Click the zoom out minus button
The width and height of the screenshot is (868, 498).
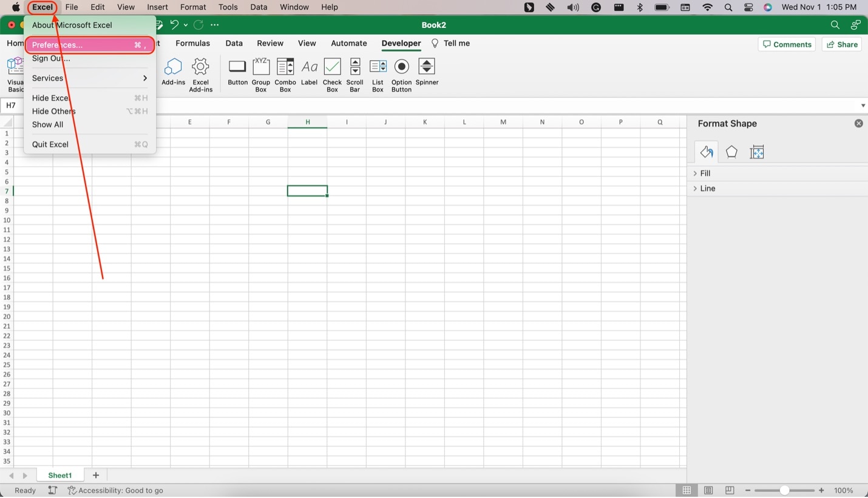(x=748, y=490)
